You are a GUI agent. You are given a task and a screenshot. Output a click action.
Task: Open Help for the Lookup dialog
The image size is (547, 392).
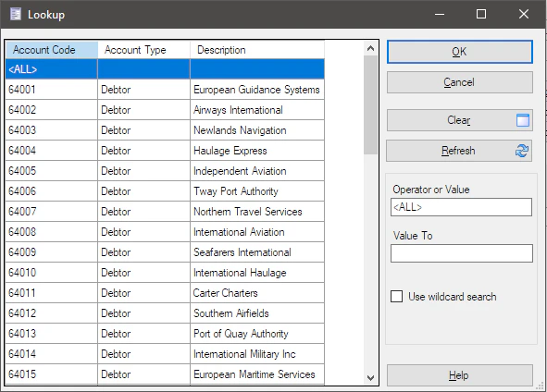click(460, 375)
